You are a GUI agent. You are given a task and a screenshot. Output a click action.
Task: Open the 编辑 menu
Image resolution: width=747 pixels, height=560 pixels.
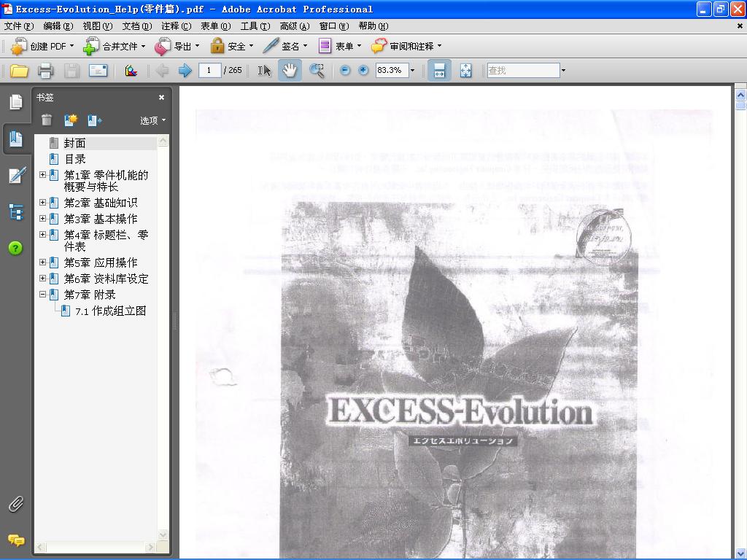58,26
